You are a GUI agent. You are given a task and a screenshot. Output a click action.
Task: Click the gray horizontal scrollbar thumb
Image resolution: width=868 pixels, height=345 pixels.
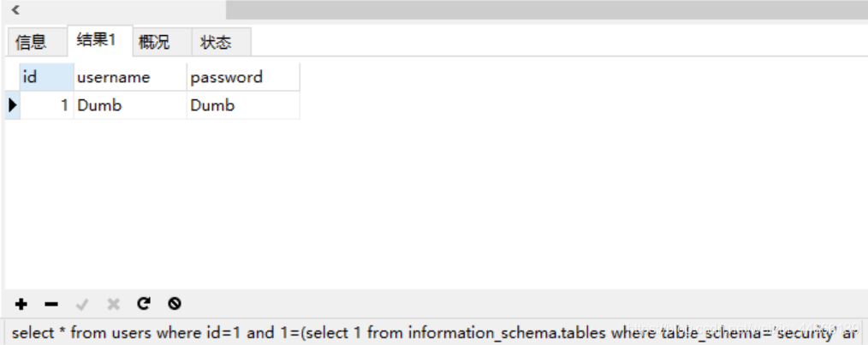click(546, 10)
